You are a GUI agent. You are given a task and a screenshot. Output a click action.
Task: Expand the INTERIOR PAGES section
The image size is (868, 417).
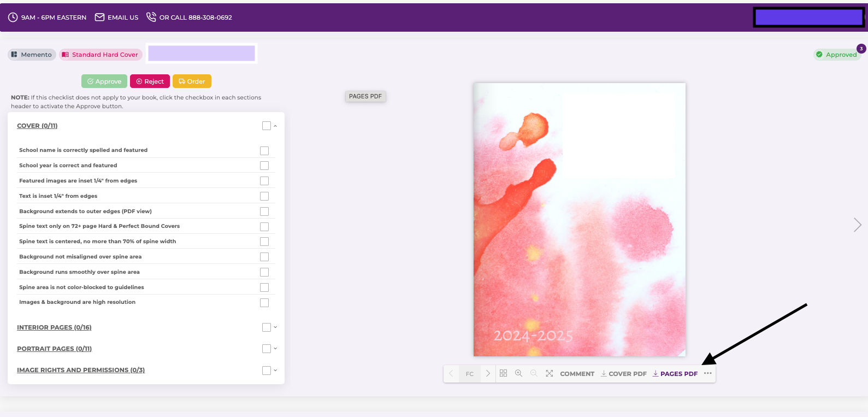tap(275, 327)
